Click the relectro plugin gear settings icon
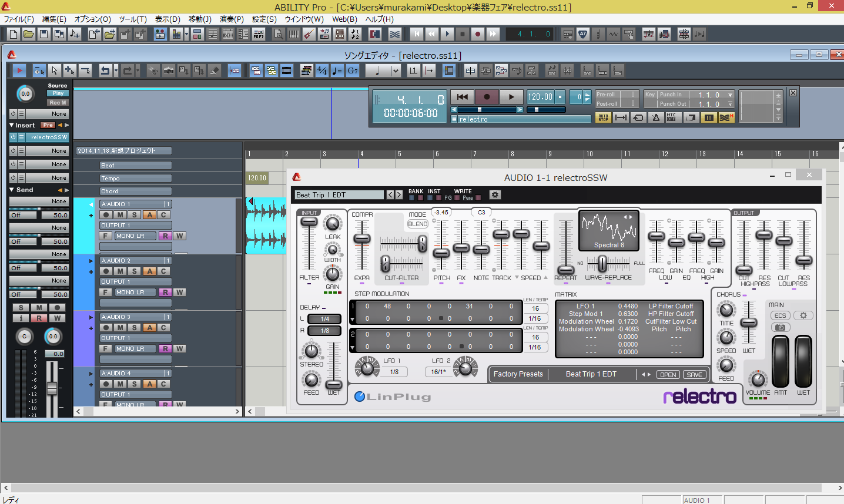Image resolution: width=844 pixels, height=504 pixels. (495, 194)
